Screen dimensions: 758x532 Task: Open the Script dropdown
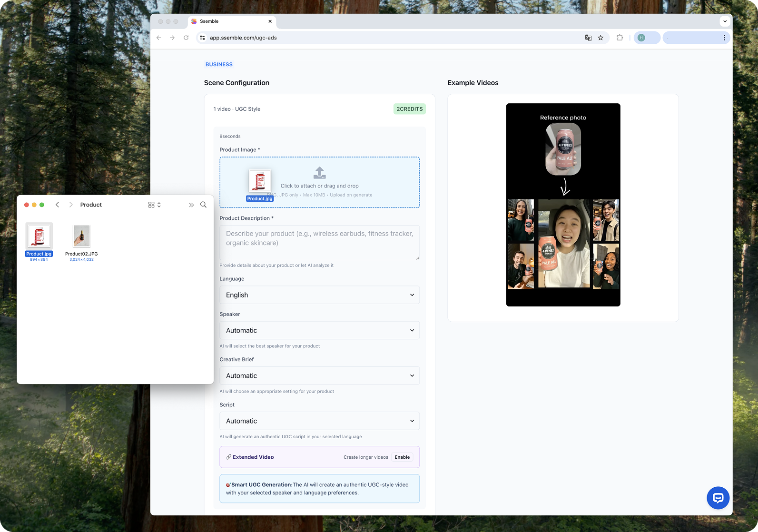point(319,421)
